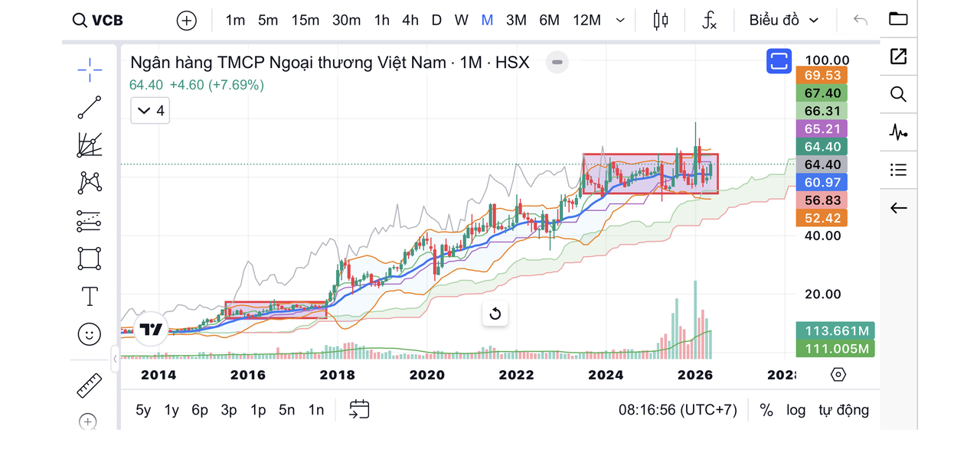Viewport: 980px width, 452px height.
Task: Click the 69.53 orange price label
Action: point(823,75)
